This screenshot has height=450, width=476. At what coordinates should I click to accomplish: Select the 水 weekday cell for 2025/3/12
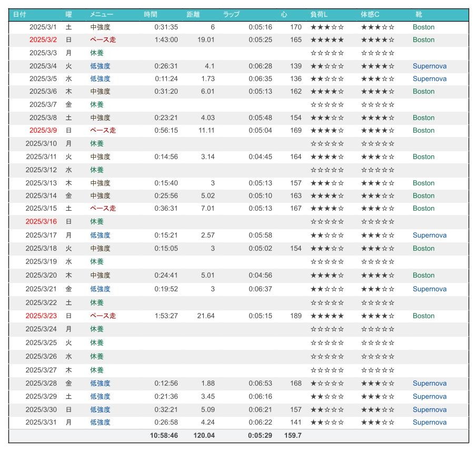(x=68, y=170)
